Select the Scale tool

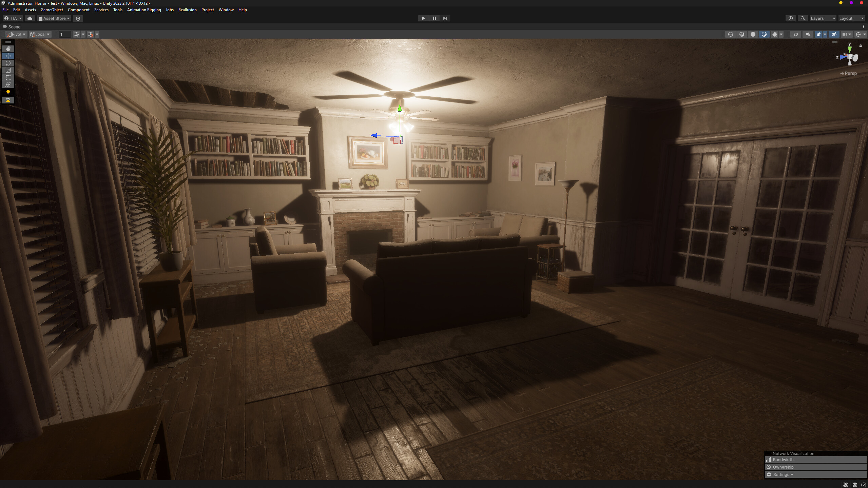(x=8, y=70)
